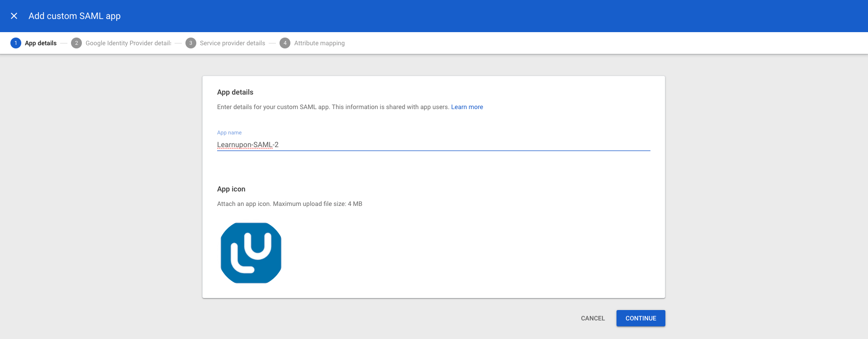
Task: Click the Learnupon app icon image
Action: click(x=251, y=253)
